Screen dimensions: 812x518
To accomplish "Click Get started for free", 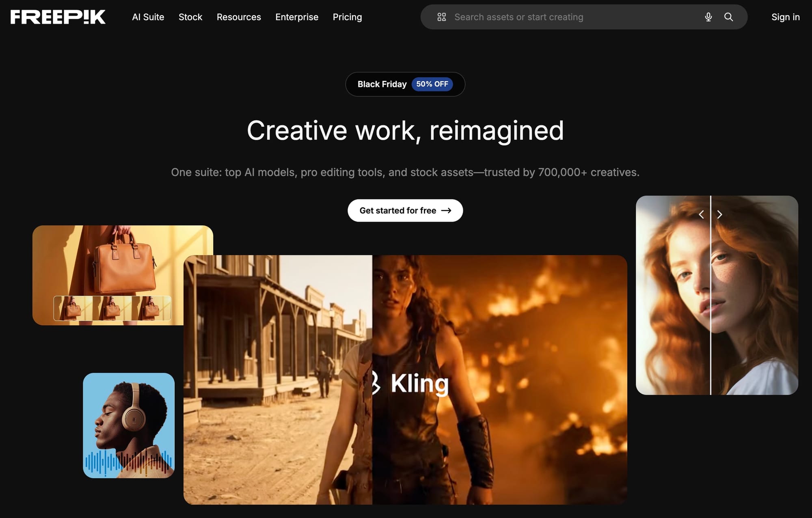I will [x=405, y=210].
